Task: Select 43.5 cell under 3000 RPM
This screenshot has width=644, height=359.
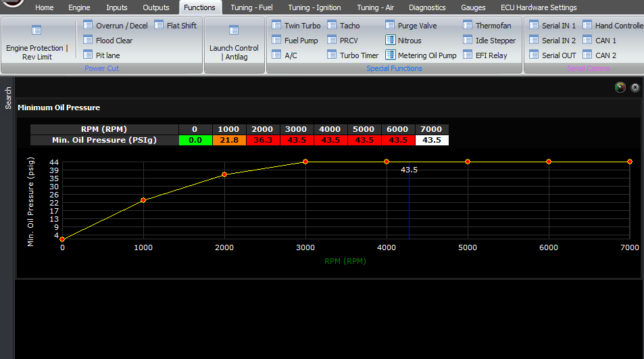Action: coord(297,140)
